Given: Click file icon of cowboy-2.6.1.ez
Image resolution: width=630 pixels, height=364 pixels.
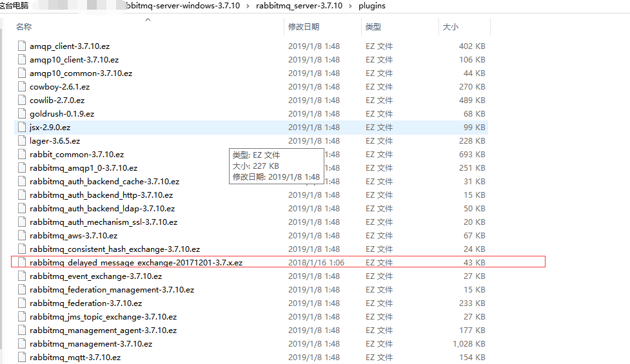Looking at the screenshot, I should click(x=22, y=86).
